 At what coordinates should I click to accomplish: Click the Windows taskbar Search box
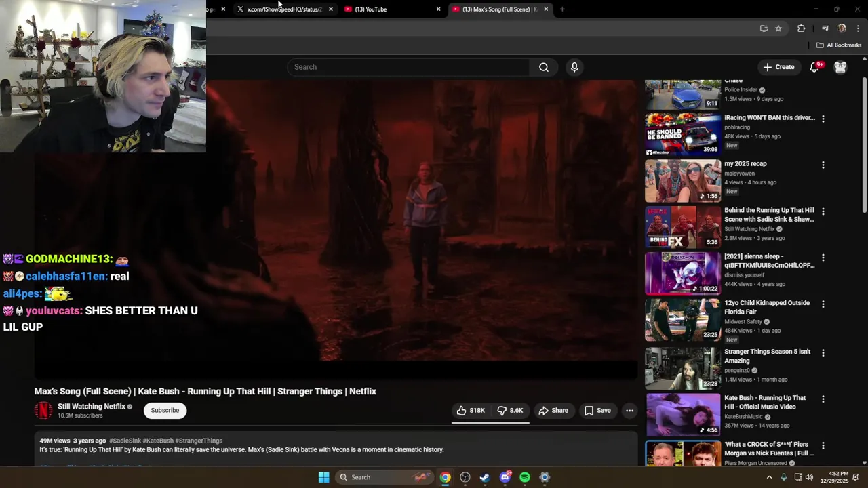384,477
